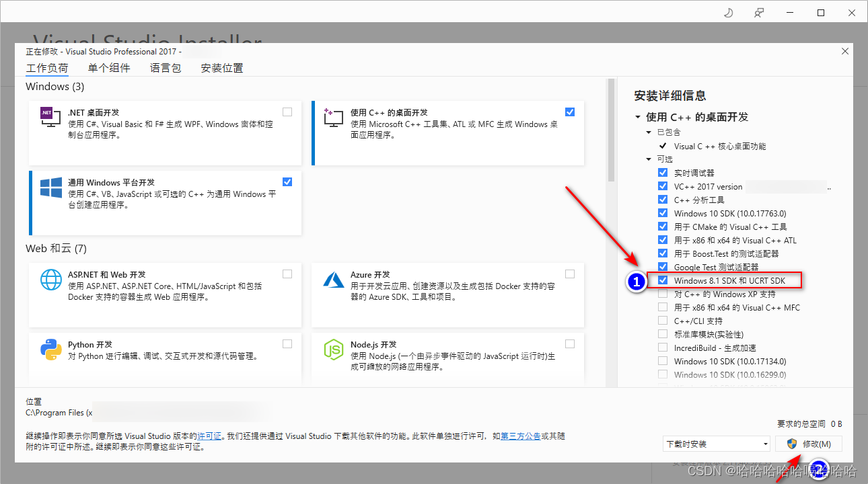Click the 要求的总空间 0 B text
The image size is (868, 484).
[x=809, y=424]
